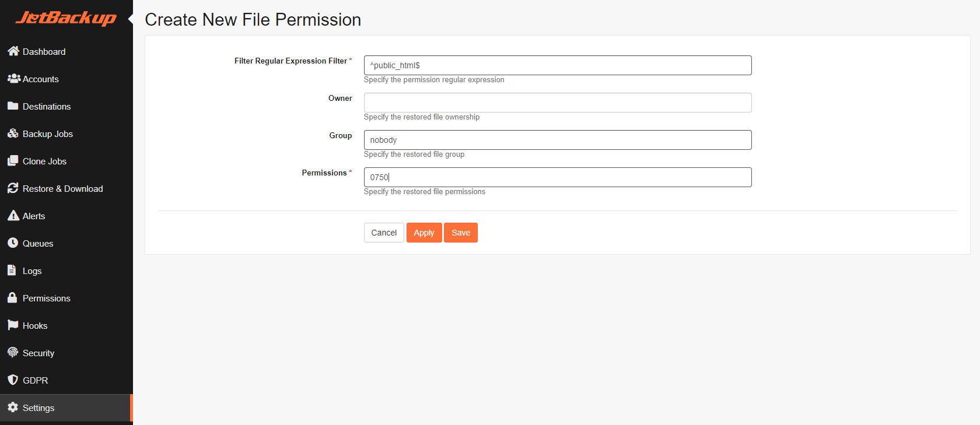The width and height of the screenshot is (980, 425).
Task: Save the new file permission
Action: [x=461, y=233]
